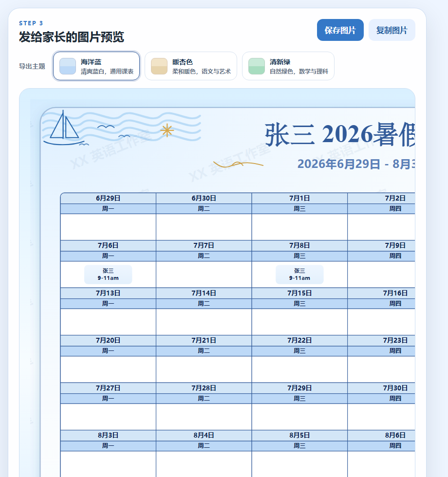Screen dimensions: 448x477
Task: Click the 7月7日 header cell
Action: tap(204, 245)
